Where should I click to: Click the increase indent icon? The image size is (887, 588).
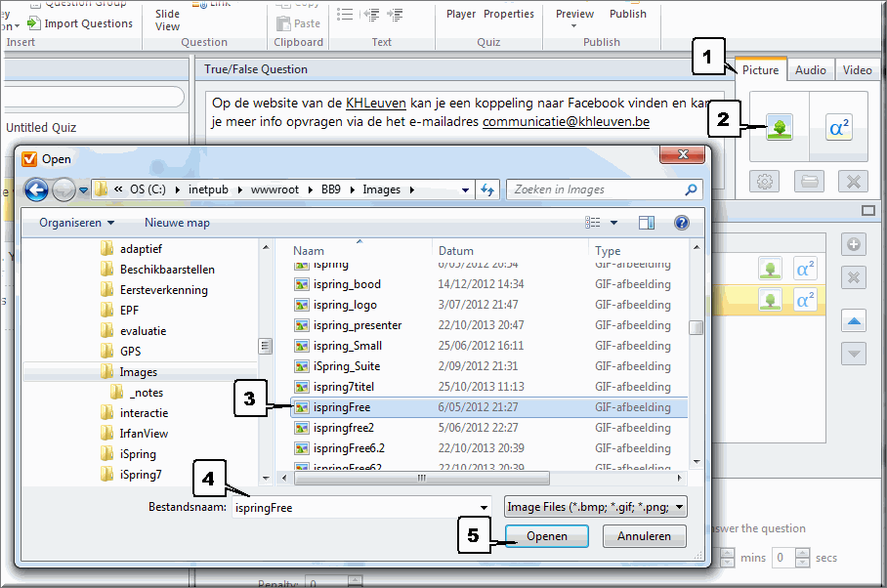[x=395, y=15]
